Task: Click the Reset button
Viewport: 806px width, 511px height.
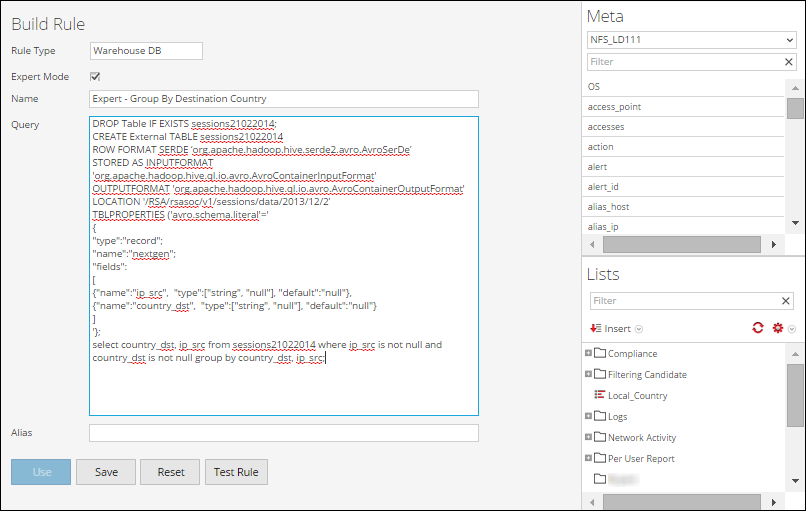Action: click(170, 472)
